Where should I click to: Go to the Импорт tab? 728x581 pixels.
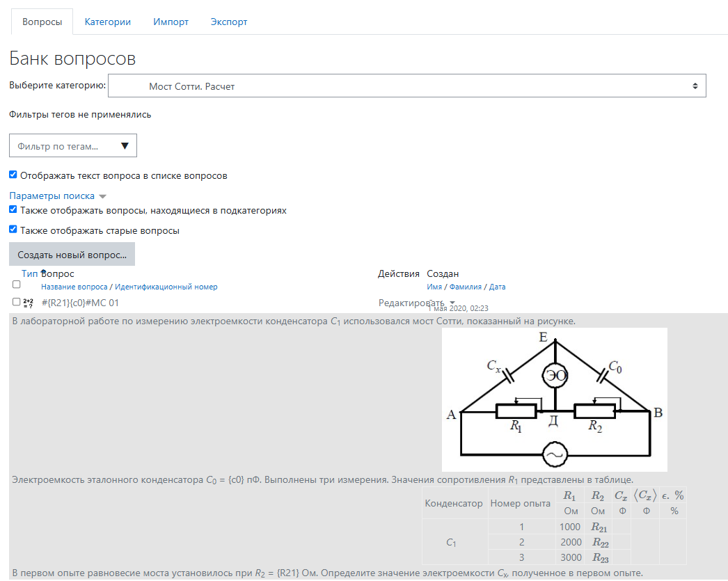tap(171, 22)
